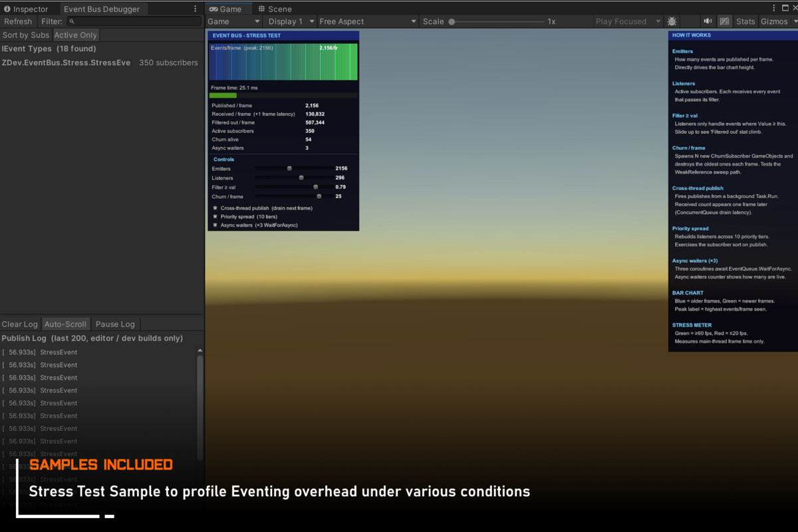Viewport: 798px width, 532px height.
Task: Click the Game tab controller icon
Action: point(213,9)
